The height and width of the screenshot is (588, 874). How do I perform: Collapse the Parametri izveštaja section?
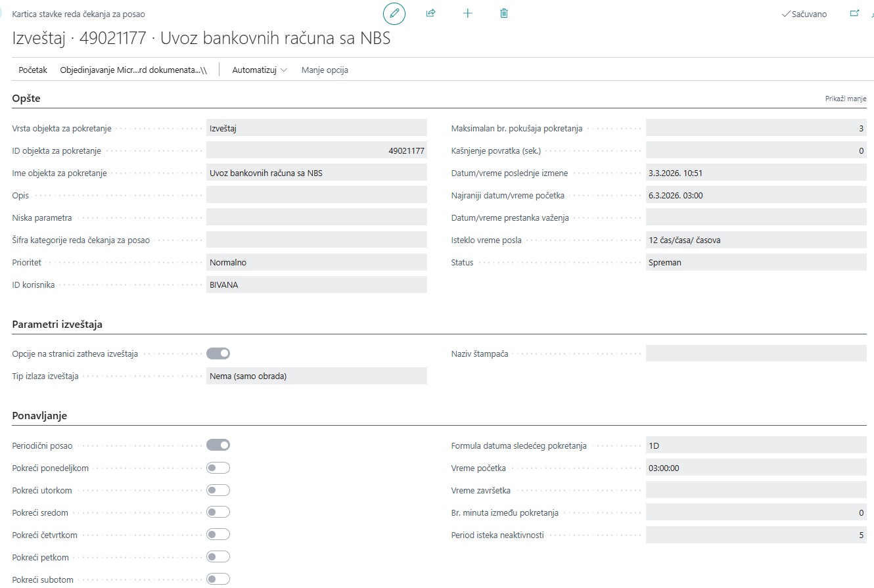point(57,325)
